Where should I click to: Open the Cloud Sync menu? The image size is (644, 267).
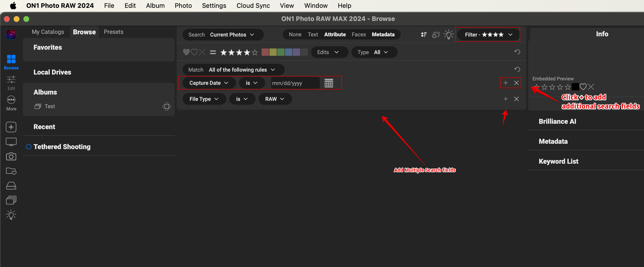coord(253,6)
